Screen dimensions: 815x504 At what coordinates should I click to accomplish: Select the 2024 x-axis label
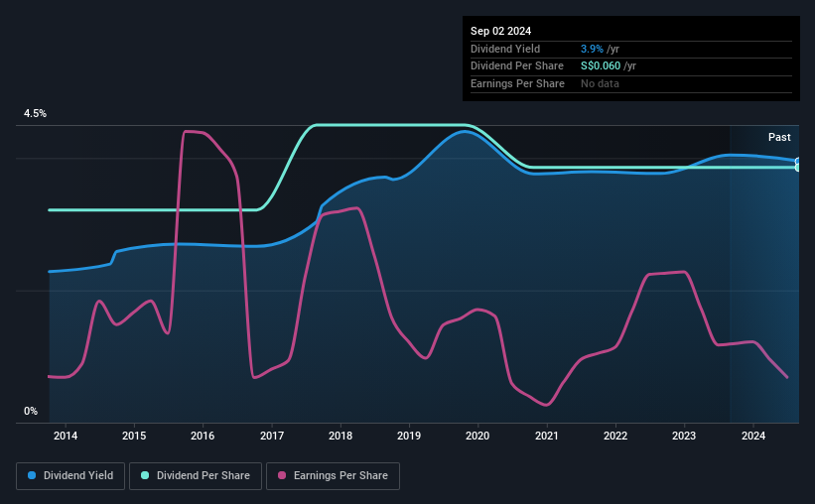[753, 436]
